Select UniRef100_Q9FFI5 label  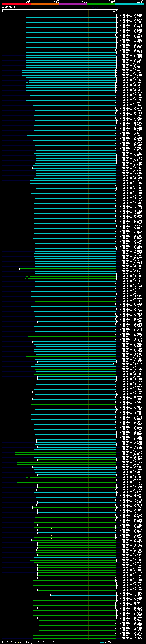[131, 605]
